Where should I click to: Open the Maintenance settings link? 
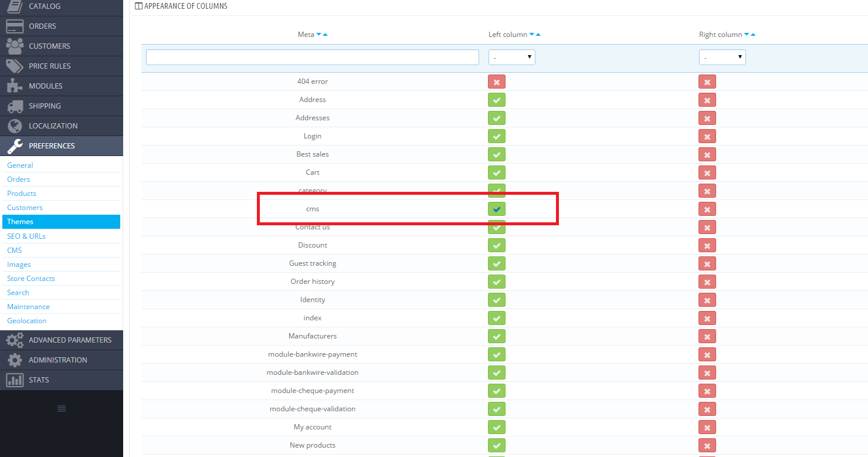coord(28,306)
